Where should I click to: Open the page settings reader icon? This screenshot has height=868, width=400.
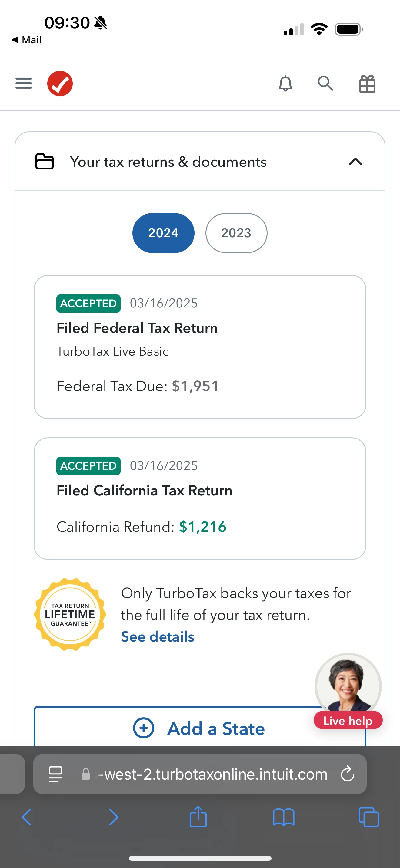click(x=56, y=774)
